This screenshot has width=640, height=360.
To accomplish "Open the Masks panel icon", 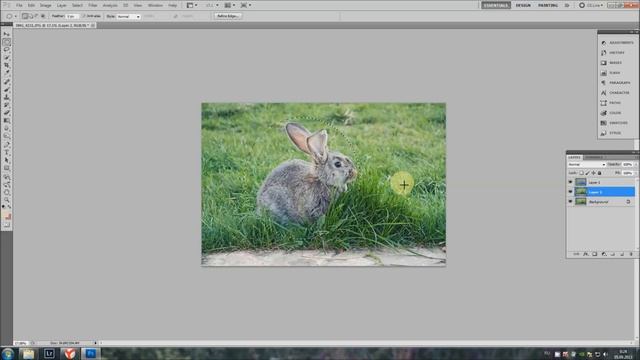I will [604, 63].
